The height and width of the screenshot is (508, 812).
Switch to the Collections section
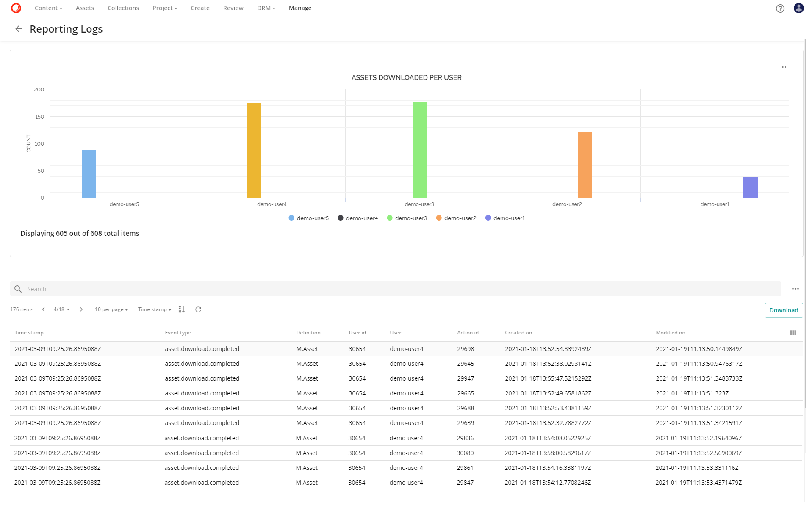123,8
